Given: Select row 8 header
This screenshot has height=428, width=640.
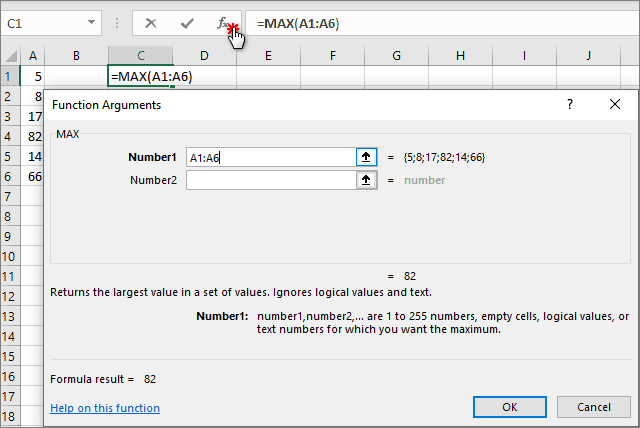Looking at the screenshot, I should click(x=10, y=216).
